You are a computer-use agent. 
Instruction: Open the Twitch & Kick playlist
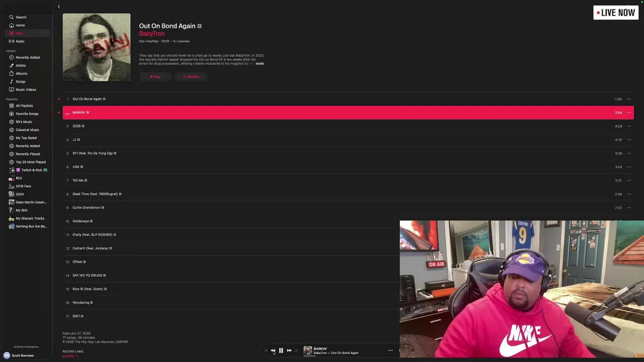point(27,170)
